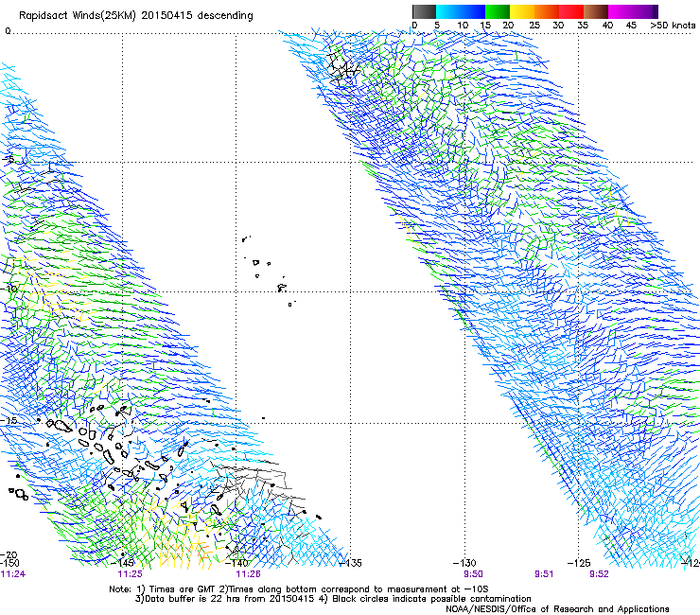700x615 pixels.
Task: Click the 'NOAA/NESDIS/Office of Research and Applications' credit
Action: [557, 609]
